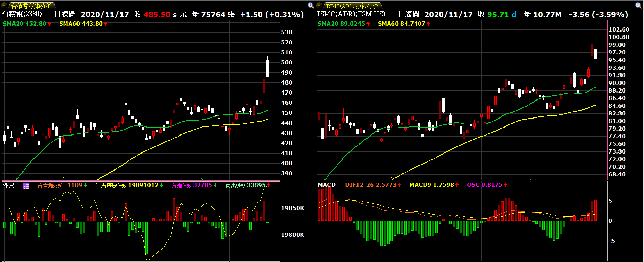Click 日線圖 label in 台積電 panel
The image size is (644, 262).
[65, 14]
